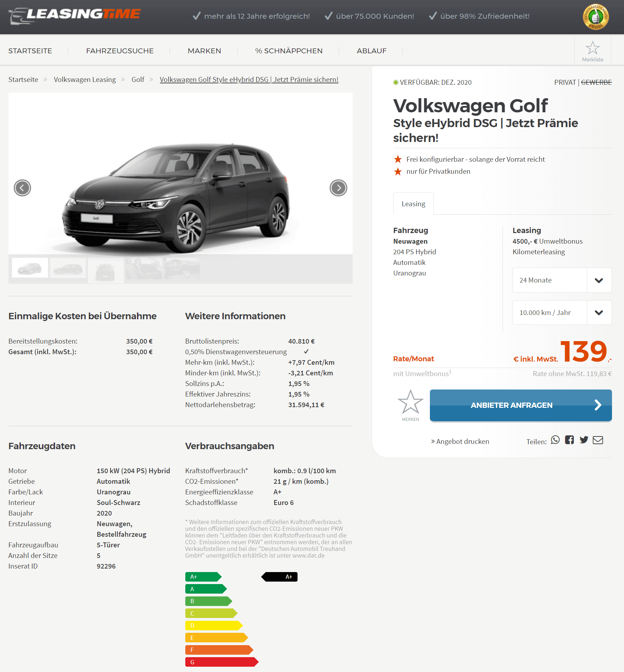Click ANBIETER ANFRAGEN button
Viewport: 624px width, 672px height.
pos(521,405)
